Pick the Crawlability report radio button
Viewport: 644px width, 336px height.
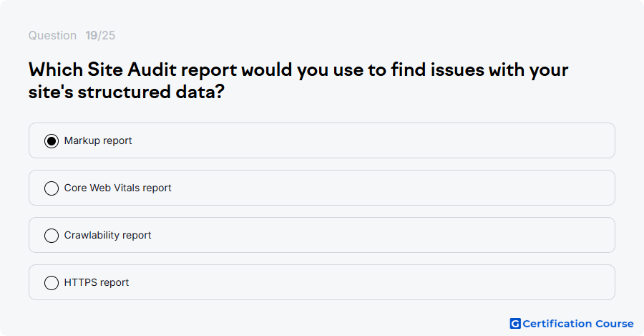[52, 236]
